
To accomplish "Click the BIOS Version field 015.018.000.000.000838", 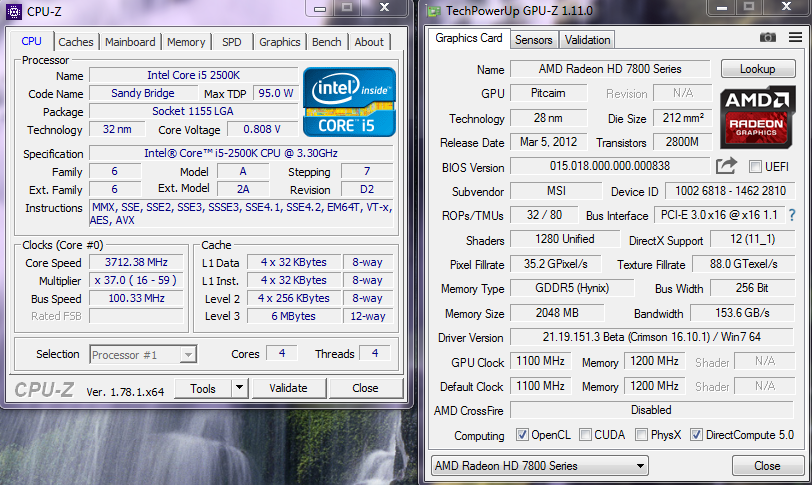I will click(610, 166).
